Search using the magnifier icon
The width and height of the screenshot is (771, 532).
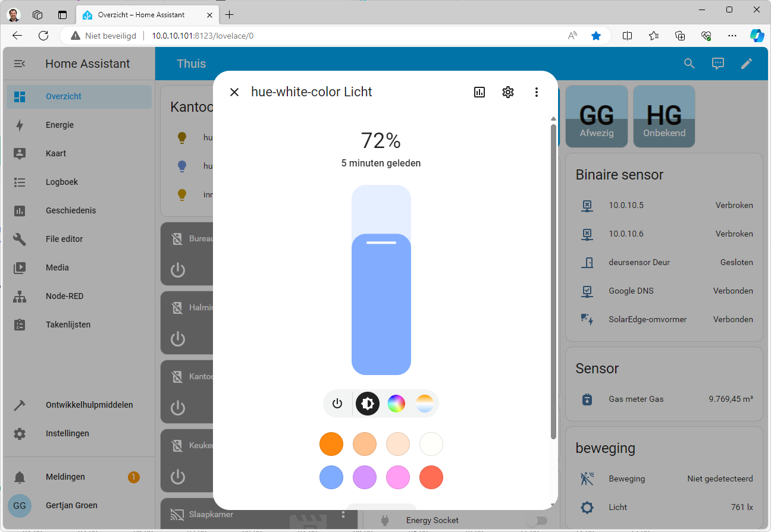689,64
